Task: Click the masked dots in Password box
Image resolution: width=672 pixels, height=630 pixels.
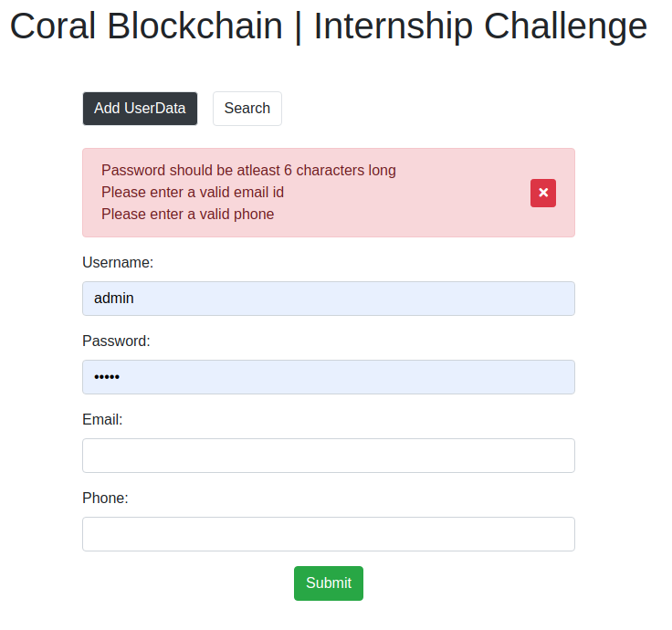Action: [x=107, y=377]
